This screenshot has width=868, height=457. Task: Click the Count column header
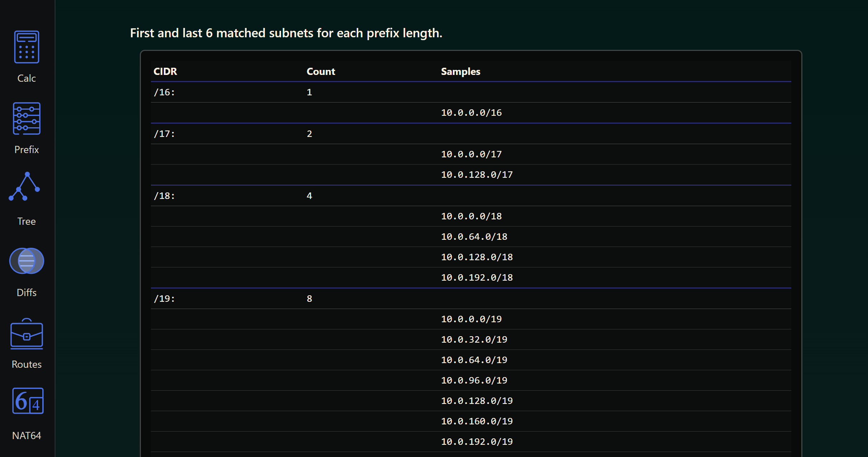coord(321,71)
